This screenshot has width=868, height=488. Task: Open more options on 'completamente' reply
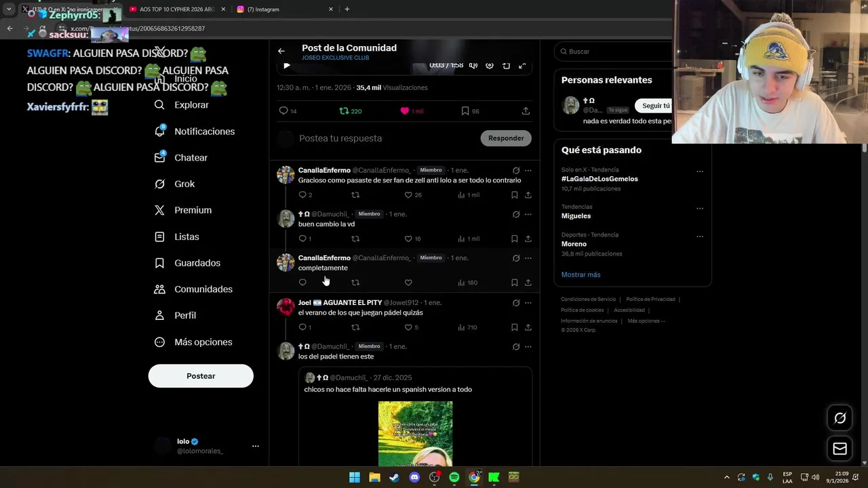click(528, 258)
